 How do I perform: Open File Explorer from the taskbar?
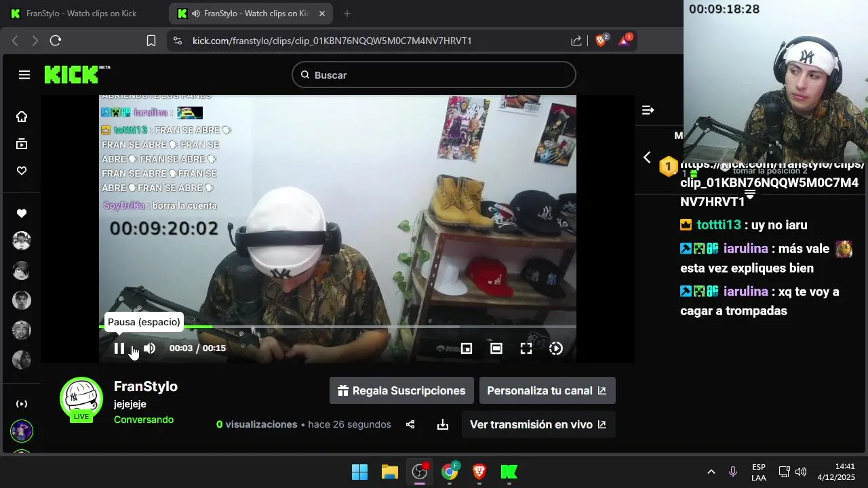[x=389, y=472]
